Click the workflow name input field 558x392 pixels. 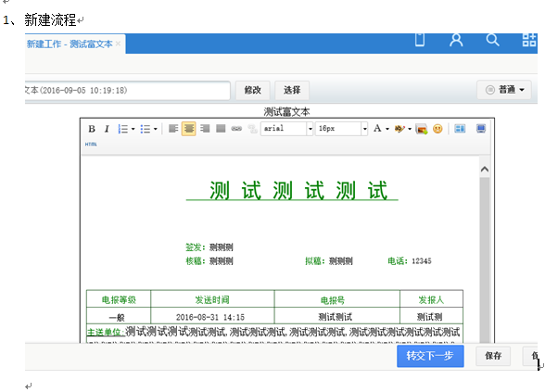click(127, 90)
